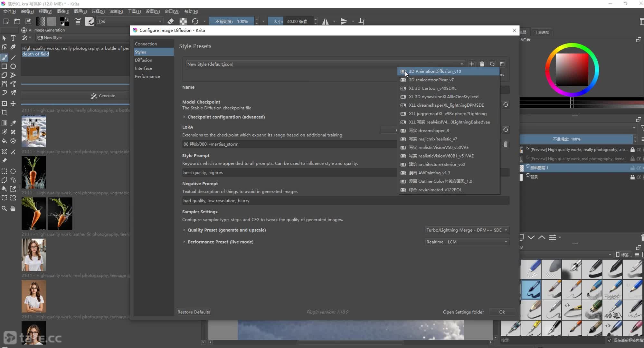This screenshot has width=644, height=348.
Task: Select the Zoom magnifier tool
Action: pyautogui.click(x=5, y=208)
